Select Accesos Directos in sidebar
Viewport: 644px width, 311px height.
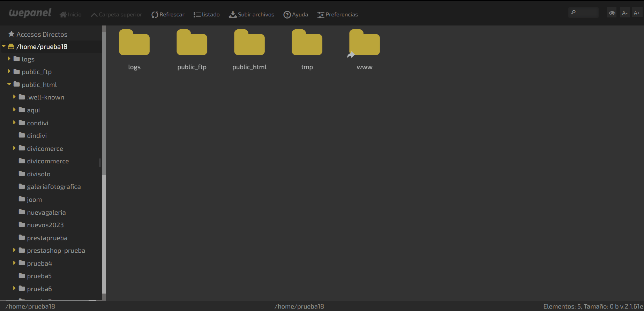coord(42,34)
